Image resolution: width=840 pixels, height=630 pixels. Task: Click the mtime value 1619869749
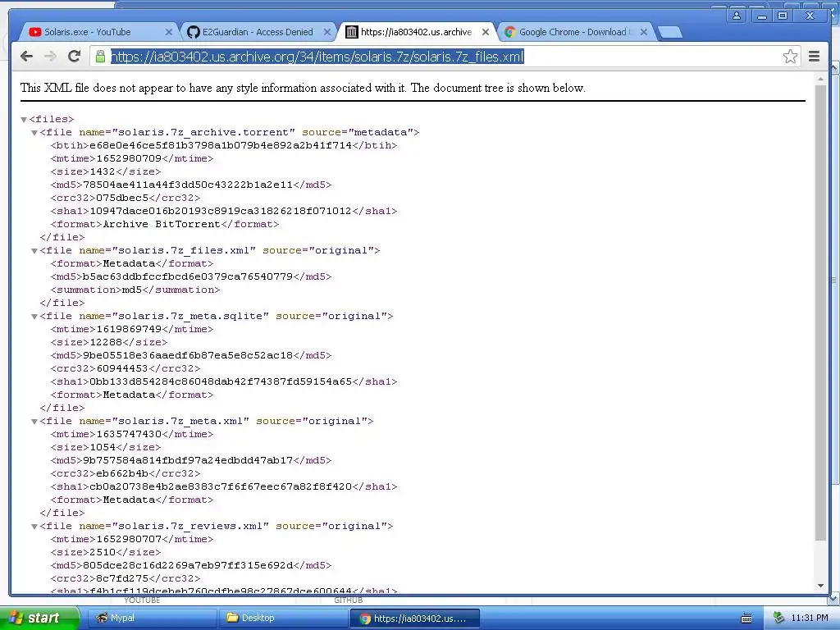click(x=129, y=330)
